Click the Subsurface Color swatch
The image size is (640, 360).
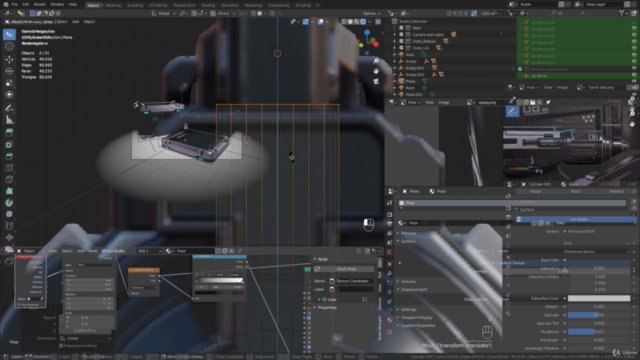click(599, 298)
